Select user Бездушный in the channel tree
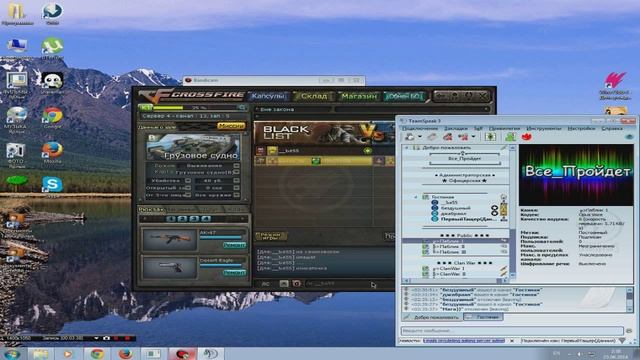The width and height of the screenshot is (640, 360). tap(456, 208)
